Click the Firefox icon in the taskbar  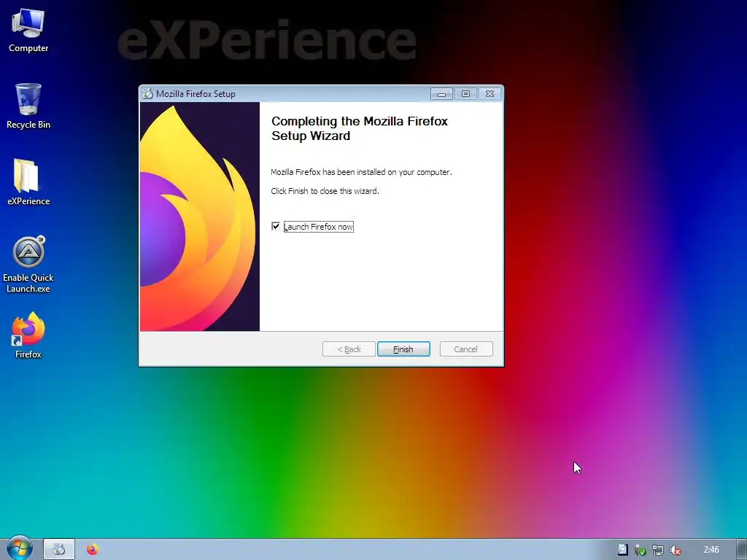93,550
